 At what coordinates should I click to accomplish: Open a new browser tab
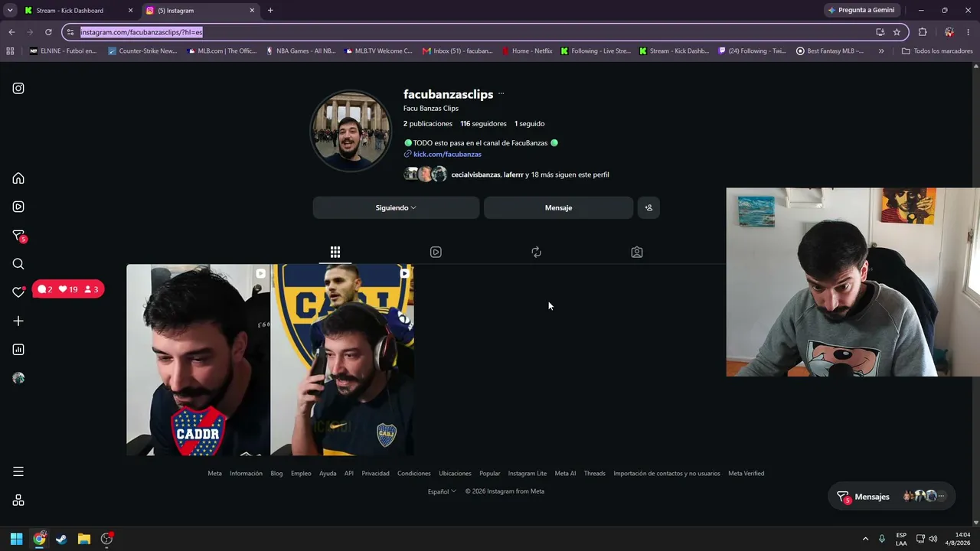click(x=270, y=11)
